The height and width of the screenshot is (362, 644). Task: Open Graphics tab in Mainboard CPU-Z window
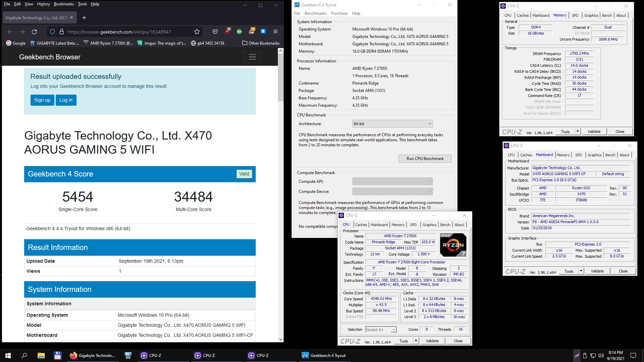594,155
